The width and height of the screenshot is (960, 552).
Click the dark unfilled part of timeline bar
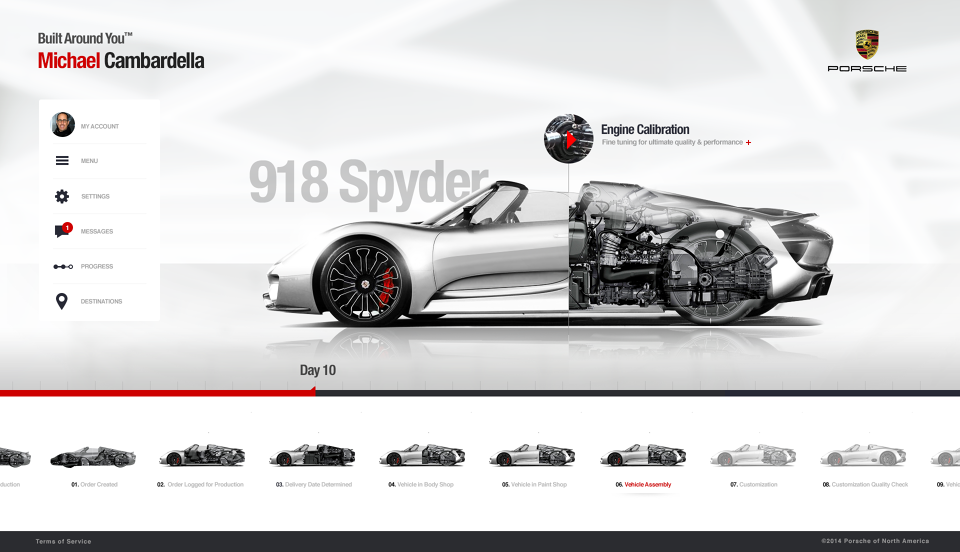point(637,393)
